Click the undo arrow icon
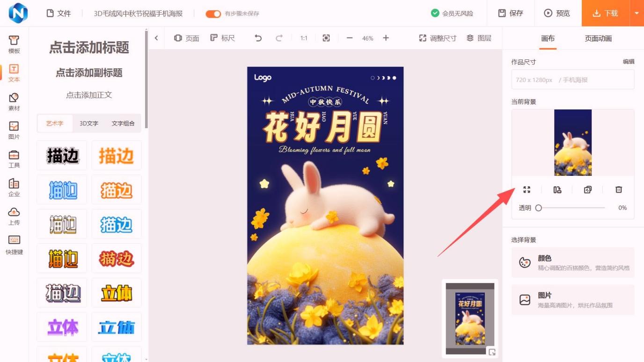This screenshot has height=362, width=644. 258,38
